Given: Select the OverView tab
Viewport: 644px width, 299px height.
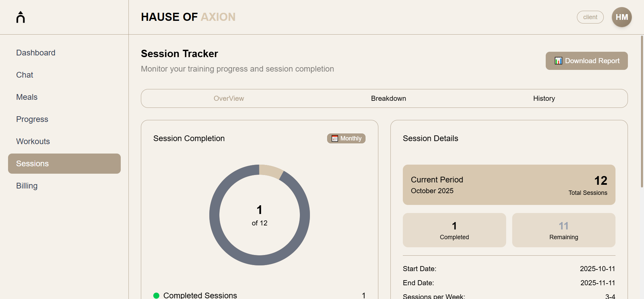Looking at the screenshot, I should click(x=229, y=98).
